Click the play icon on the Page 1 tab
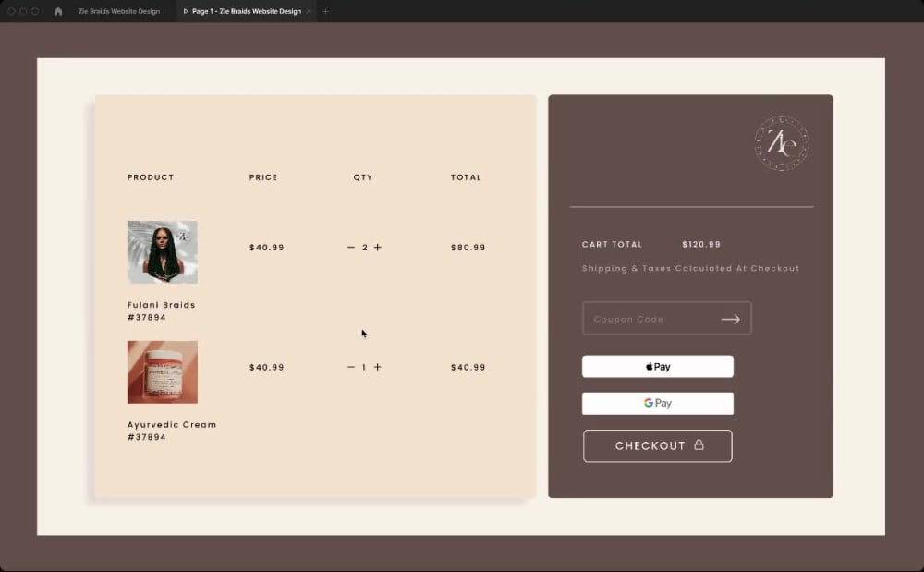Viewport: 924px width, 572px height. pos(185,12)
